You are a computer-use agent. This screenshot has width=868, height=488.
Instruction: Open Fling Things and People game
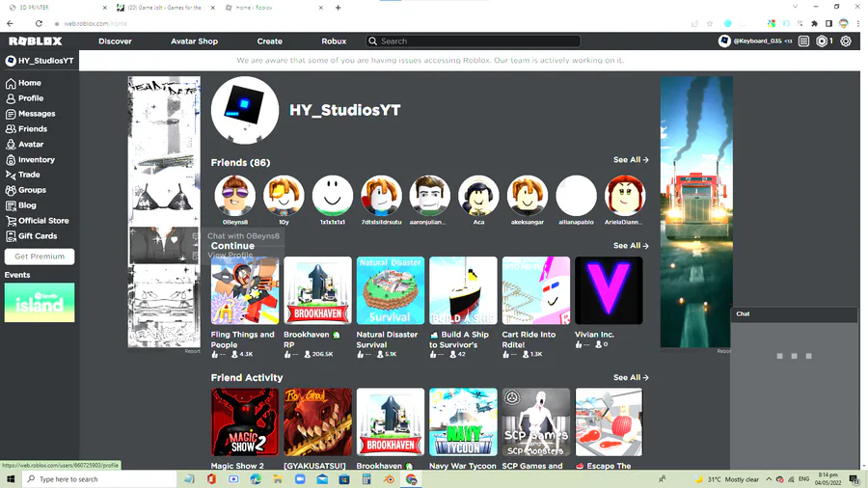click(245, 290)
